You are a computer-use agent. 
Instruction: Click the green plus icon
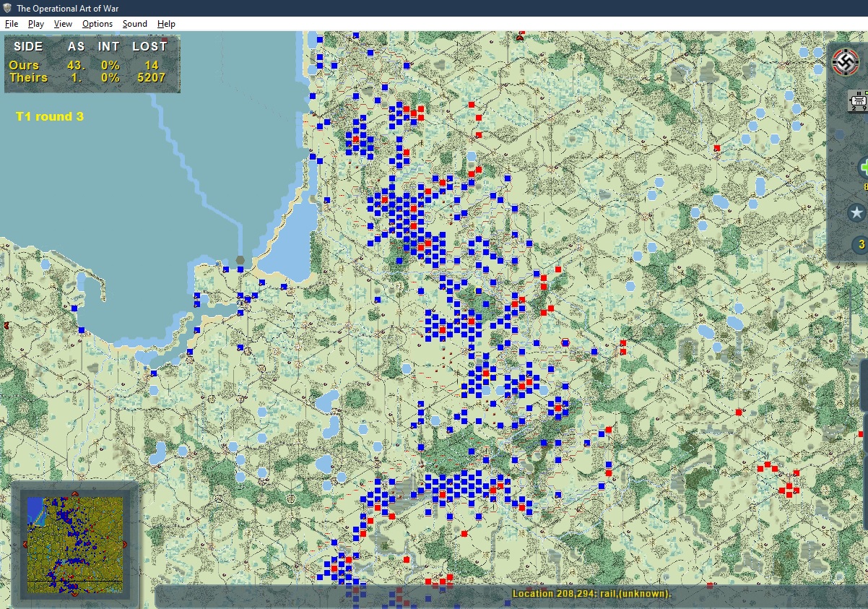click(x=863, y=168)
